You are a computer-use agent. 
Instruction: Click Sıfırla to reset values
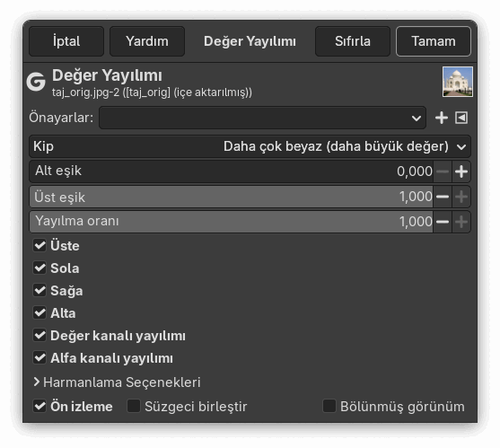353,41
